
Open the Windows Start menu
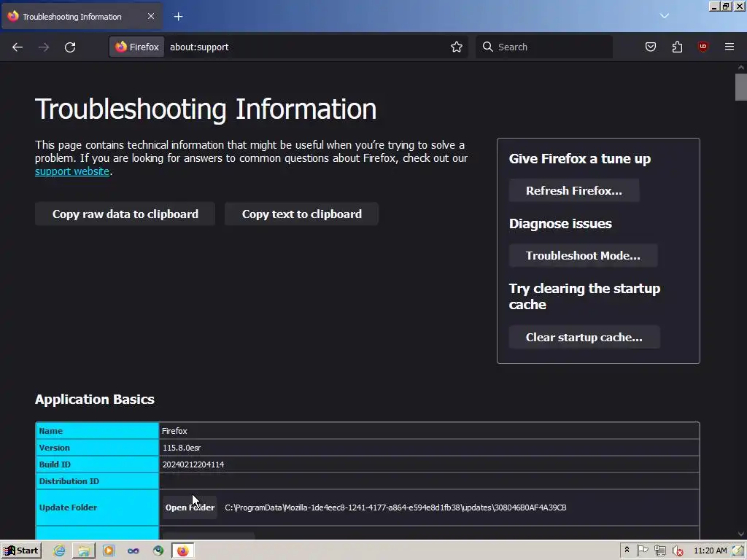pos(21,551)
